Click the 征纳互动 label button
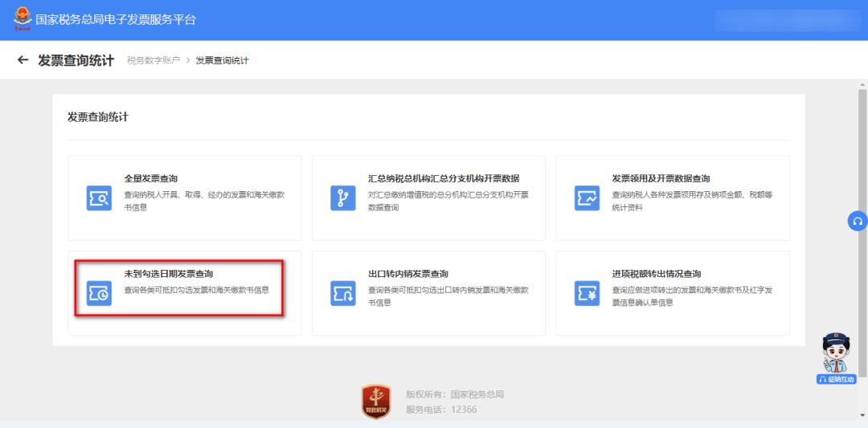 [837, 379]
